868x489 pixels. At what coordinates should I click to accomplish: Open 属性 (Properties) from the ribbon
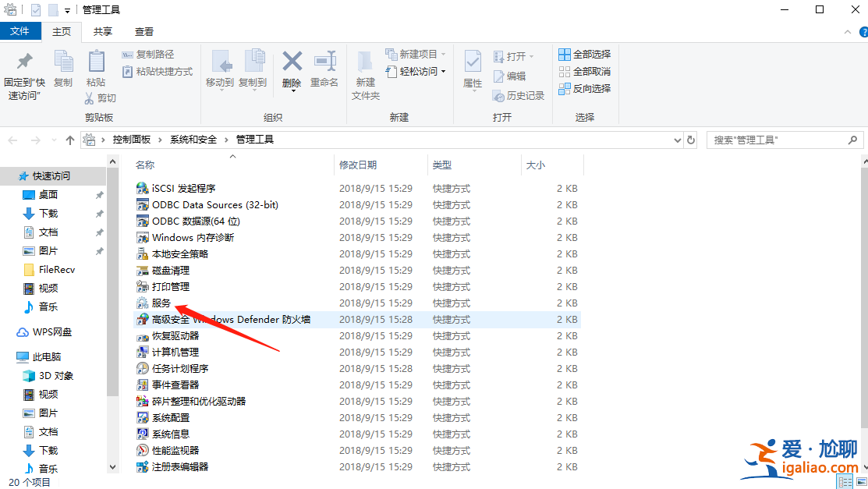[x=472, y=66]
